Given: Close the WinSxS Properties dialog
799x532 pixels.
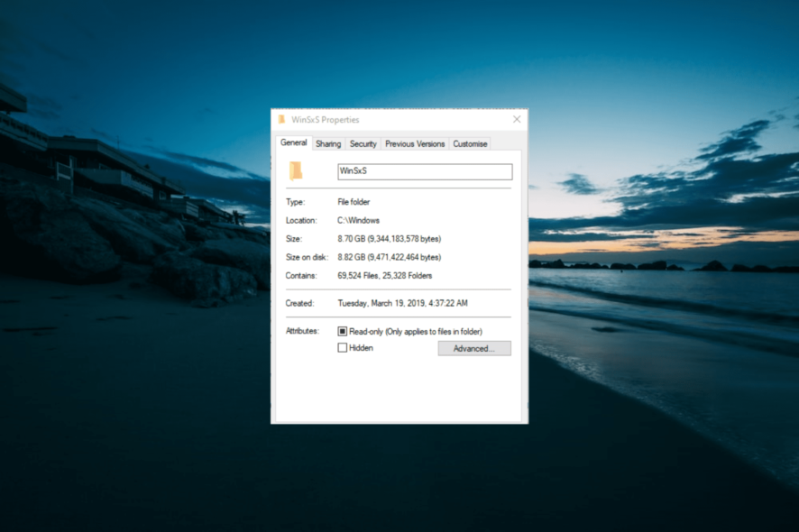Looking at the screenshot, I should pyautogui.click(x=516, y=118).
